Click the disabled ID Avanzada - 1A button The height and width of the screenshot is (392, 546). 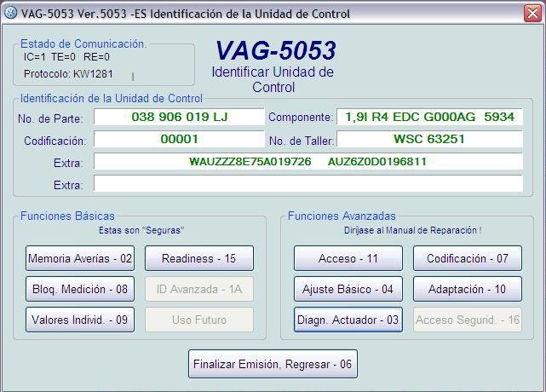point(199,289)
